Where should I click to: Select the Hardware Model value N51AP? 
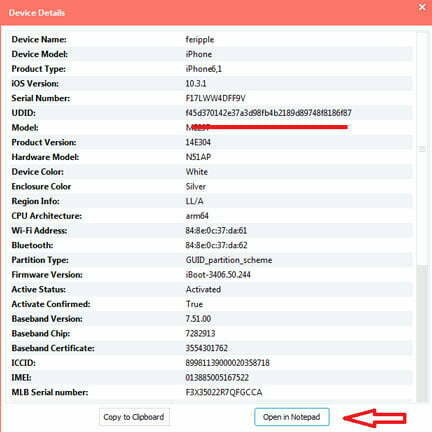[198, 157]
